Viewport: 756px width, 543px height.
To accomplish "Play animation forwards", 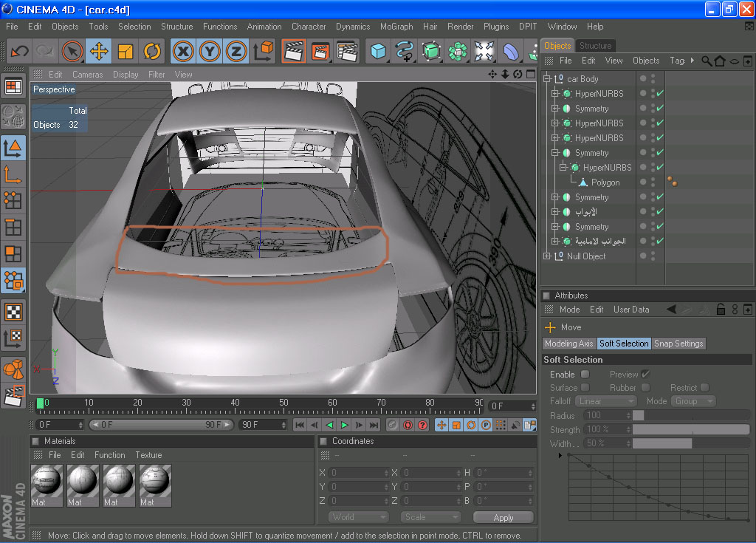I will (344, 425).
